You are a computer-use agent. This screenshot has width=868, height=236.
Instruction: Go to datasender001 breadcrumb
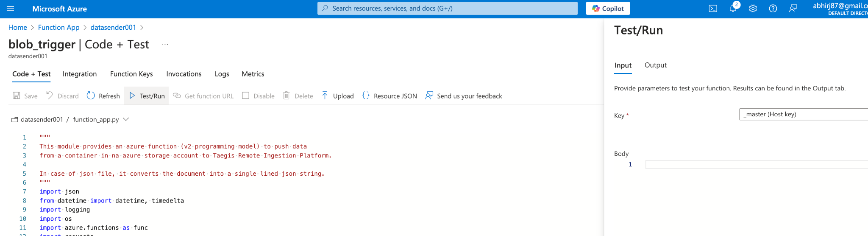coord(113,27)
